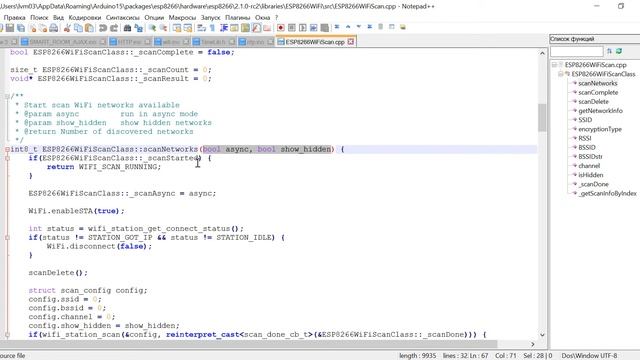This screenshot has height=360, width=640.
Task: Click the Save file toolbar icon
Action: [x=10, y=28]
